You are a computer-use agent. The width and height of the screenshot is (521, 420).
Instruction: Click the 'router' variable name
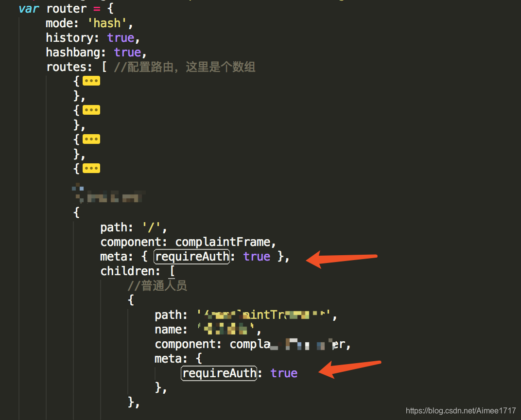click(x=67, y=9)
